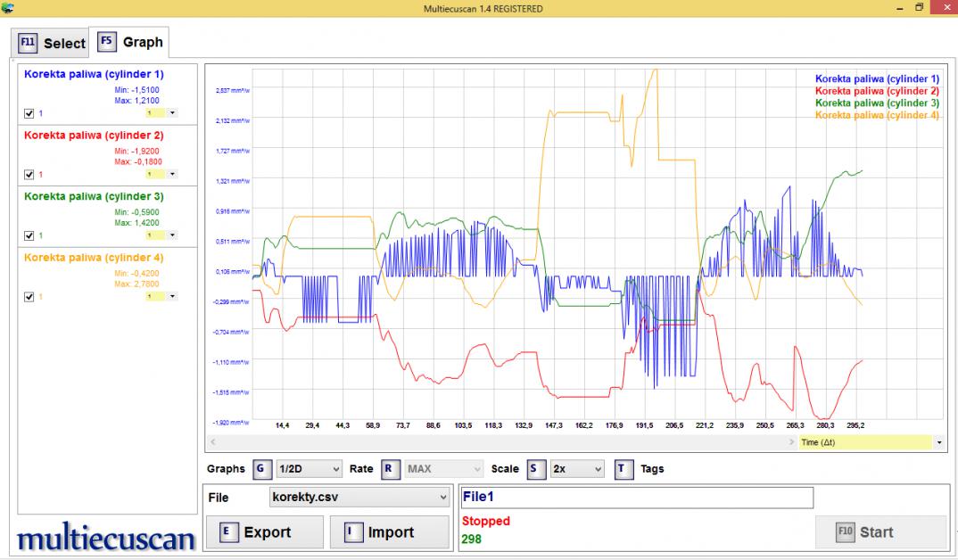This screenshot has height=560, width=958.
Task: Click the 14,4 time axis label
Action: coord(282,425)
